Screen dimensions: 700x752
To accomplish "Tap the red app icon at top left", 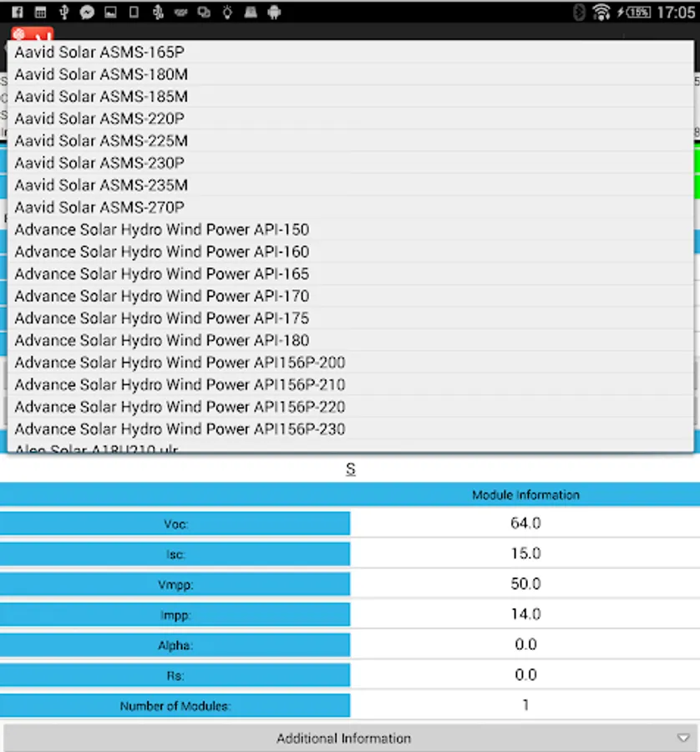I will [x=32, y=34].
